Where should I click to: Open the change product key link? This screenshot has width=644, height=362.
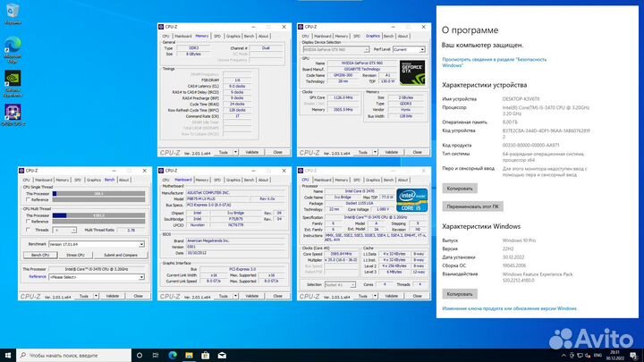509,308
